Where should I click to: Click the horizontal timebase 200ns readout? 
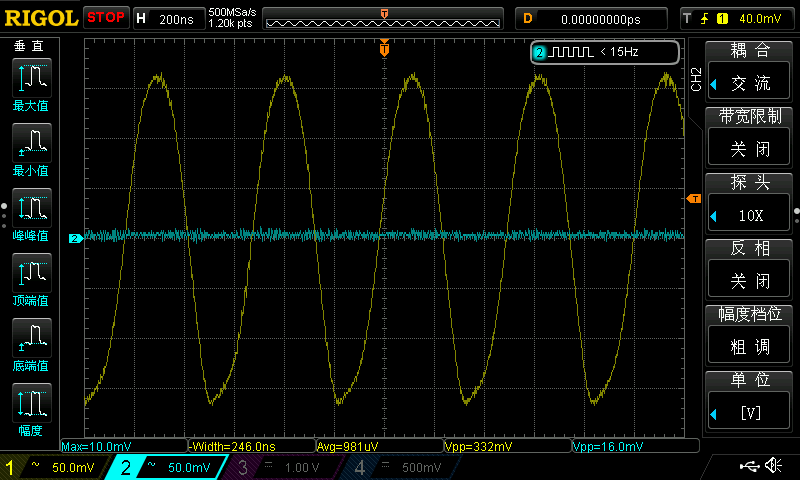[x=176, y=19]
